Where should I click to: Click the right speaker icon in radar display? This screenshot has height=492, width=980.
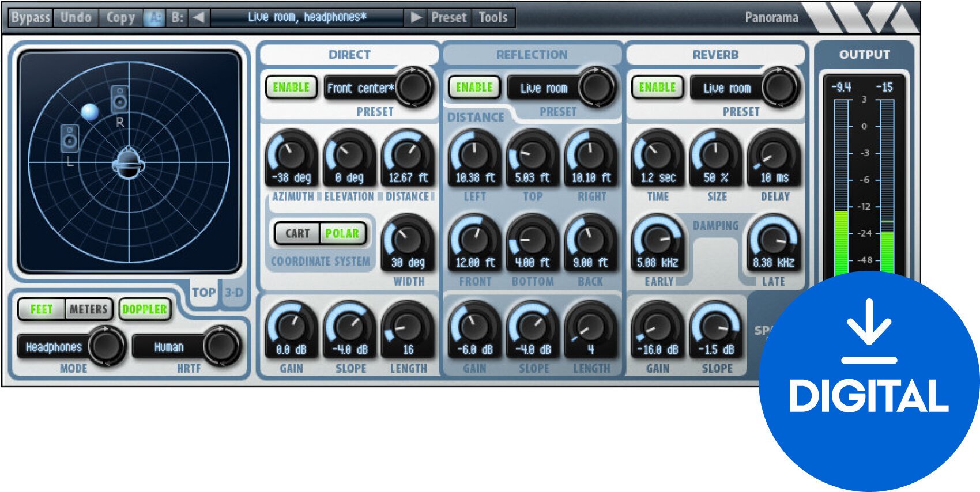119,99
